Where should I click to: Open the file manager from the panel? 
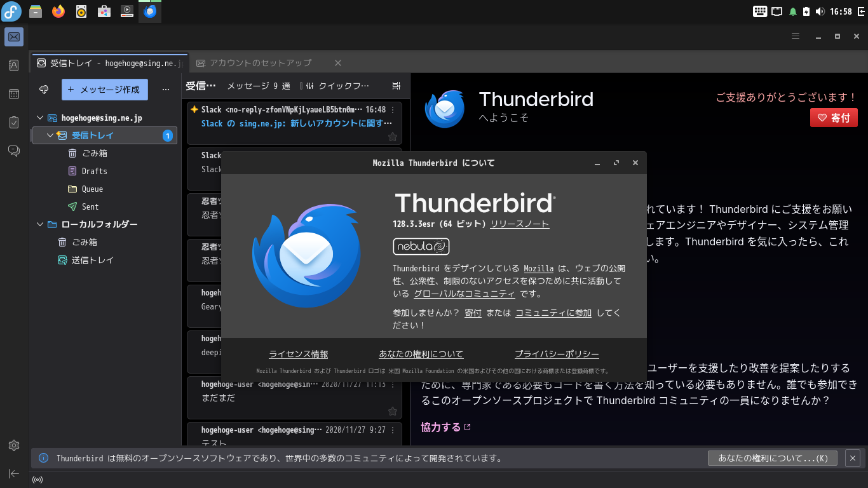[x=36, y=11]
